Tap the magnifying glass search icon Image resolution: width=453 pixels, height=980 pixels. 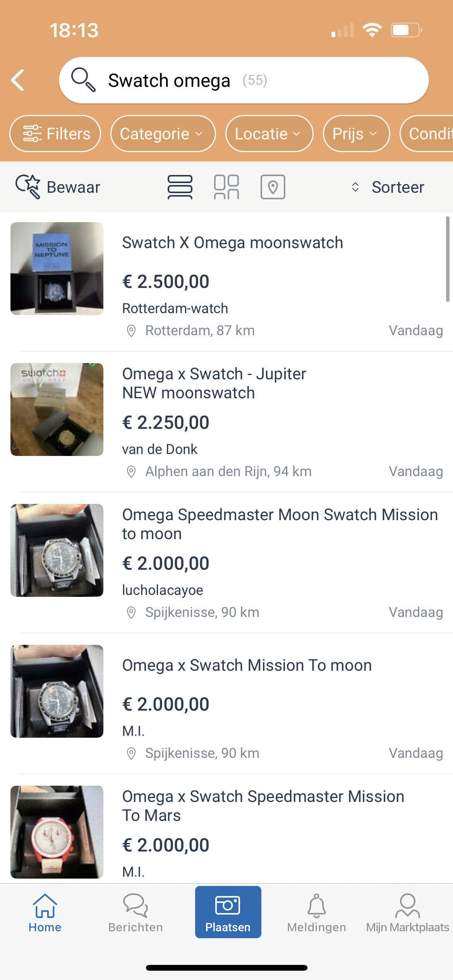[x=83, y=80]
